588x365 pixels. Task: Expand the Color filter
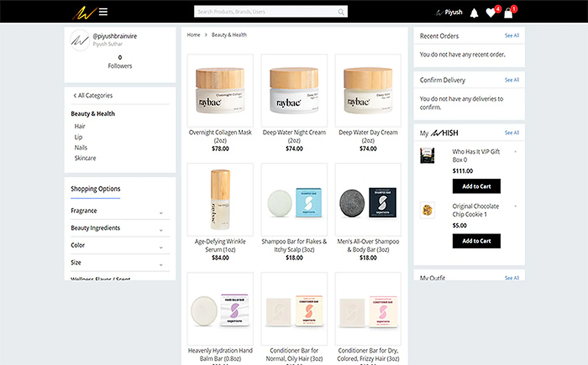pyautogui.click(x=120, y=245)
